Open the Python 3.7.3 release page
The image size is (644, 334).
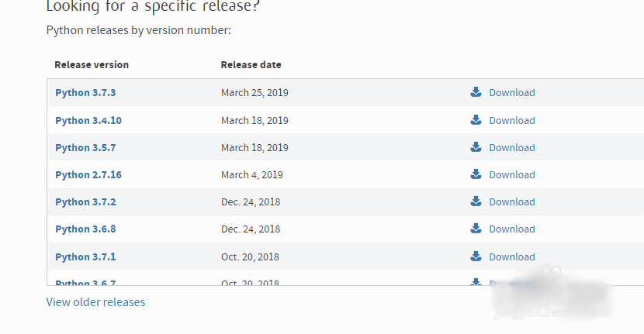click(x=85, y=93)
